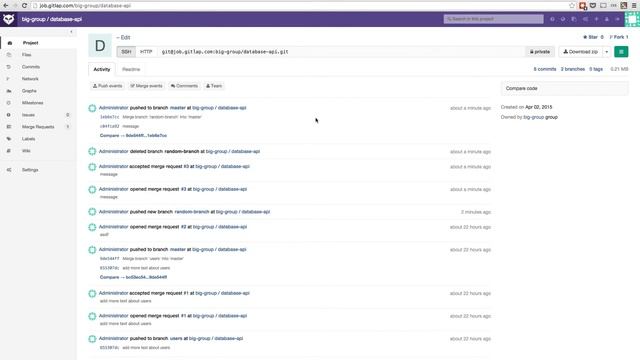Image resolution: width=640 pixels, height=360 pixels.
Task: Click the Download zip button
Action: (580, 52)
